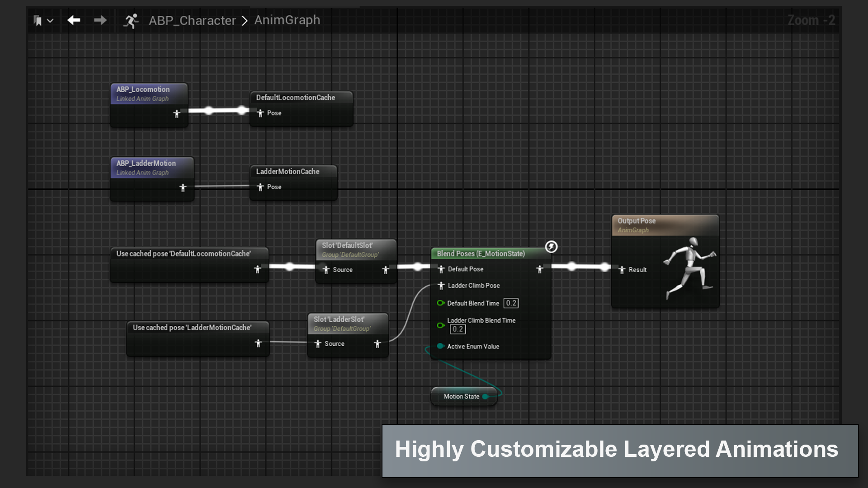The width and height of the screenshot is (868, 488).
Task: Click the Ladder Climb Pose input pin
Action: 441,286
